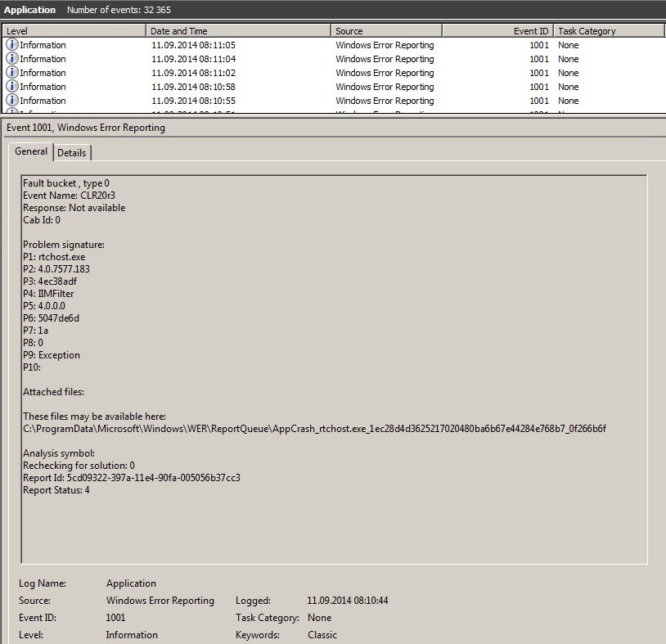Click the information icon for the 08:10:58 event
Viewport: 666px width, 644px height.
pyautogui.click(x=12, y=86)
